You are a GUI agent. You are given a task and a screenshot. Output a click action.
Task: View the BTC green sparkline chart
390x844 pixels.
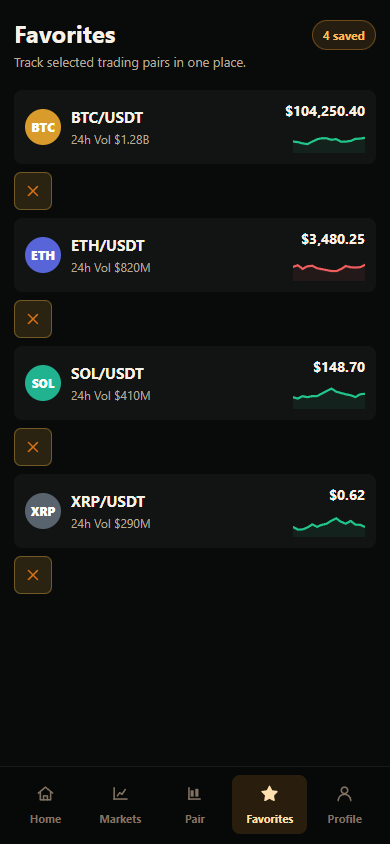click(x=329, y=144)
